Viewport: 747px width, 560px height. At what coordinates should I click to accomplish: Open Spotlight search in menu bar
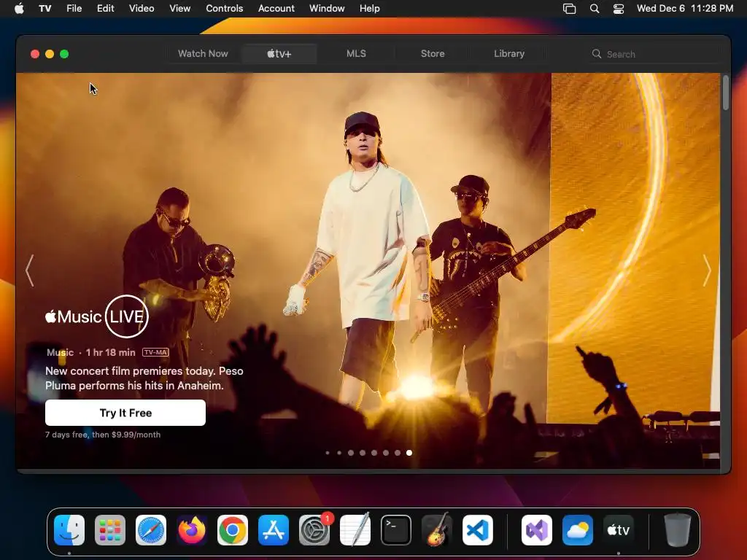coord(595,8)
